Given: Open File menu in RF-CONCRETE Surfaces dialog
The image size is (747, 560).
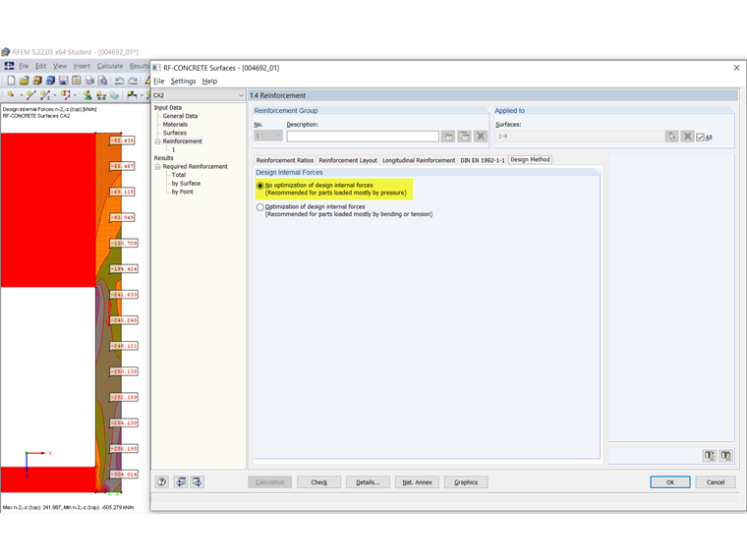Looking at the screenshot, I should coord(158,81).
